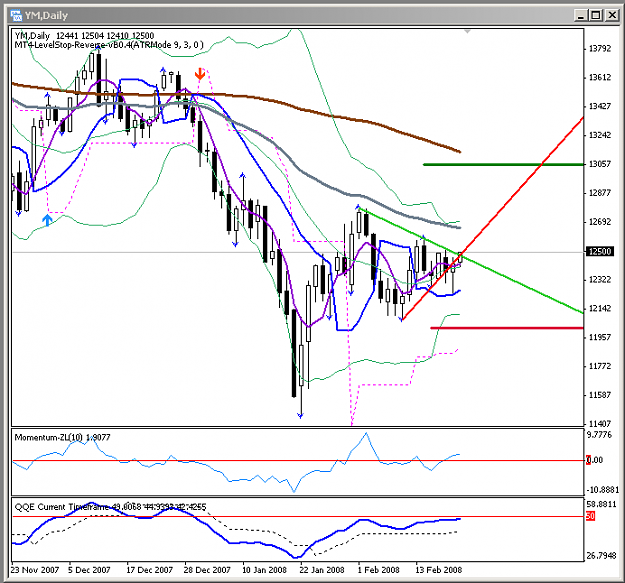Close the YM,Daily chart window
This screenshot has width=625, height=583.
tap(612, 16)
